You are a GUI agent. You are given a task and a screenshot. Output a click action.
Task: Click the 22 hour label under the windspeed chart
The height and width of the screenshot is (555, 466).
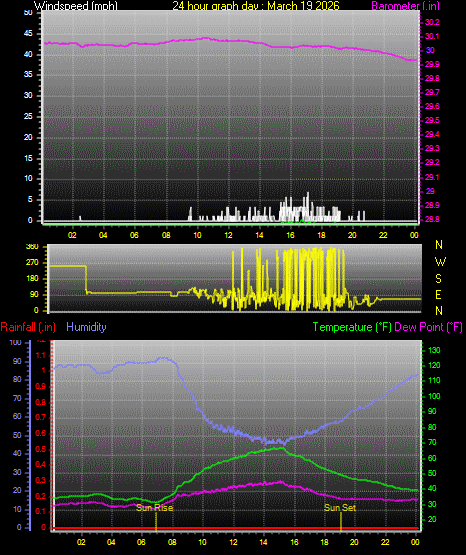coord(383,235)
